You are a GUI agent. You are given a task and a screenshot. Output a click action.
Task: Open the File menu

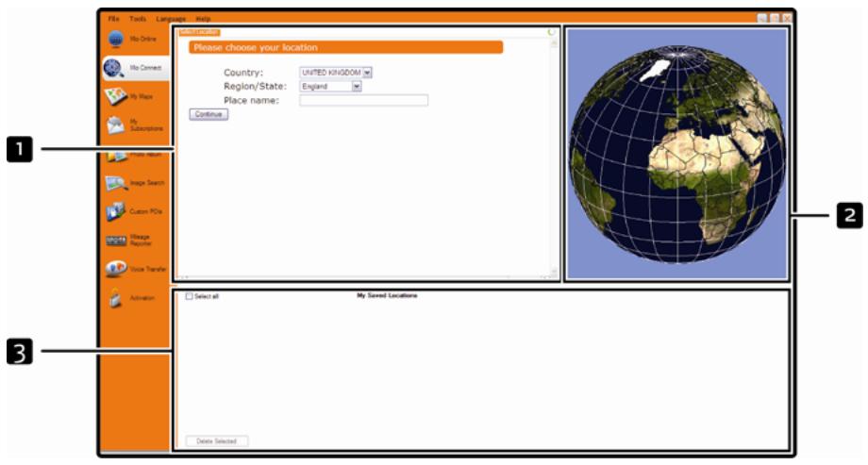113,19
